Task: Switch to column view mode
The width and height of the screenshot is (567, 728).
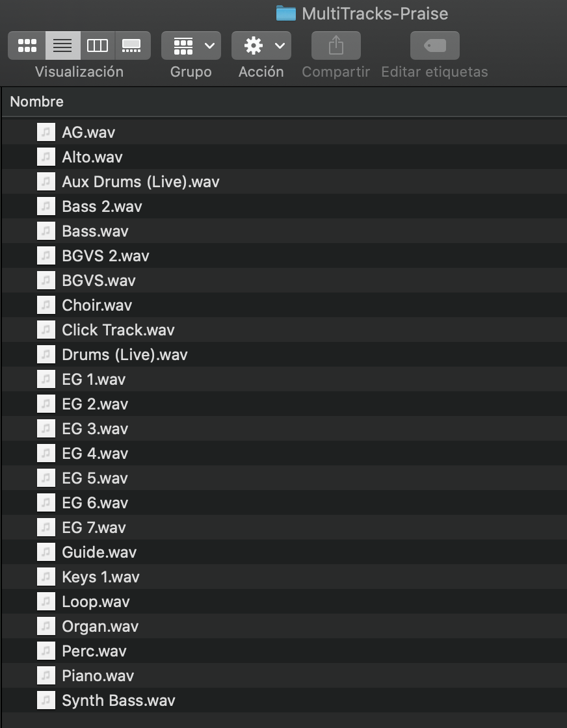Action: [98, 45]
